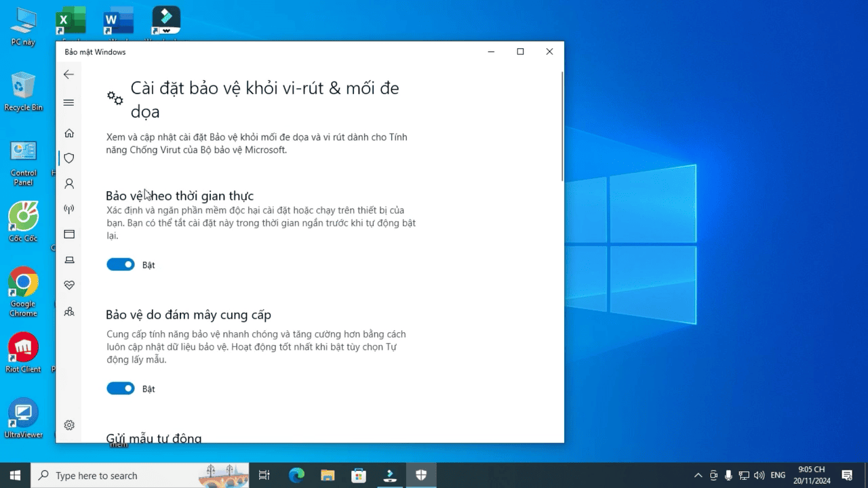Open the Home section in sidebar
Image resolution: width=868 pixels, height=488 pixels.
tap(68, 134)
